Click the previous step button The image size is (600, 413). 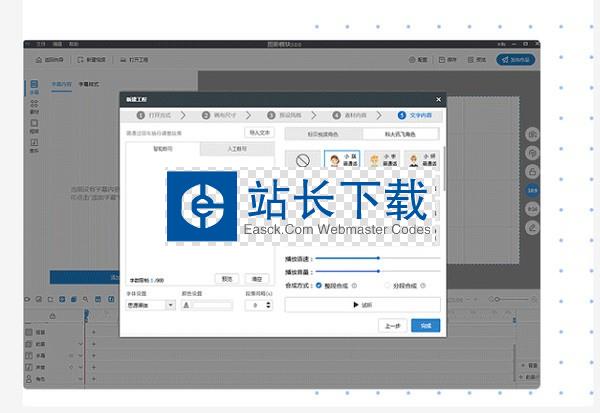(393, 326)
